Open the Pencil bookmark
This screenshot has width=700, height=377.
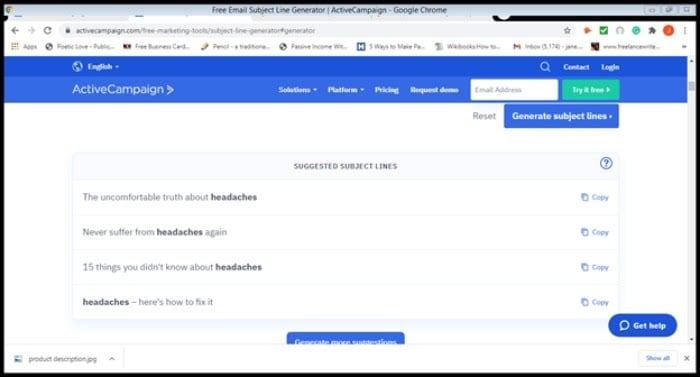click(x=236, y=46)
